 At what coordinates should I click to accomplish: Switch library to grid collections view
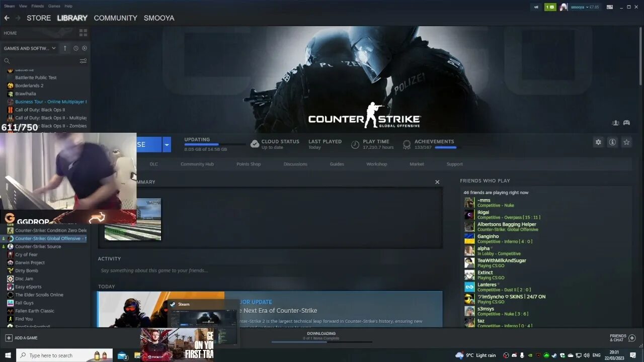pyautogui.click(x=83, y=33)
